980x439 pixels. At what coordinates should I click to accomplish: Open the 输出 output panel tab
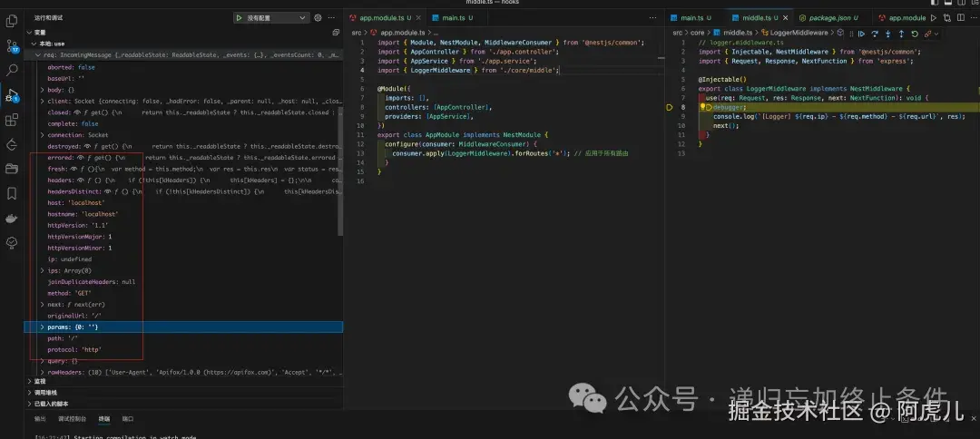coord(40,419)
